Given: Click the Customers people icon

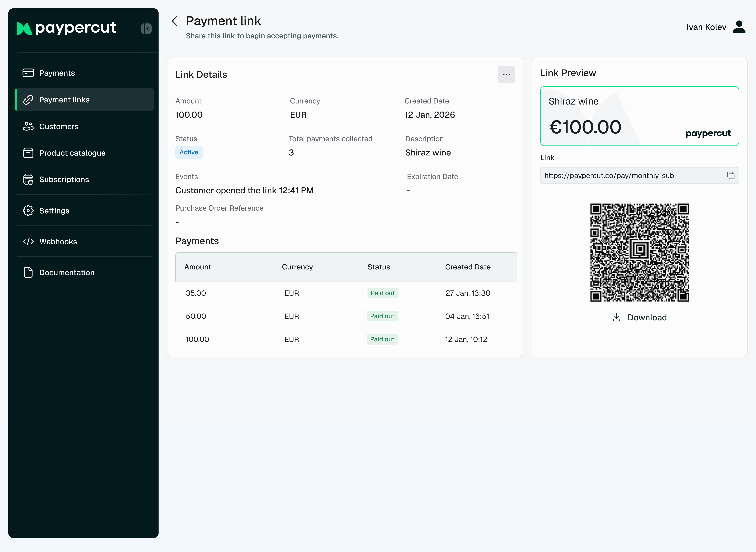Looking at the screenshot, I should tap(28, 126).
